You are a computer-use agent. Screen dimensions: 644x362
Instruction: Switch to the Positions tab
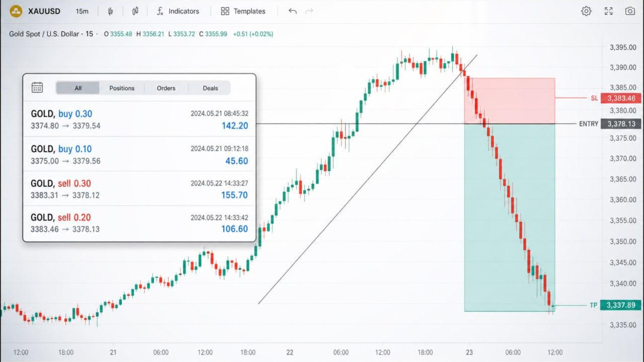tap(122, 88)
